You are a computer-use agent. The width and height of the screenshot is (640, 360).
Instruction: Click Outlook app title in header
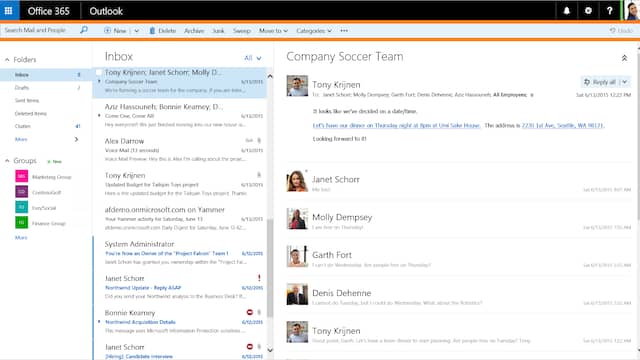[x=106, y=11]
